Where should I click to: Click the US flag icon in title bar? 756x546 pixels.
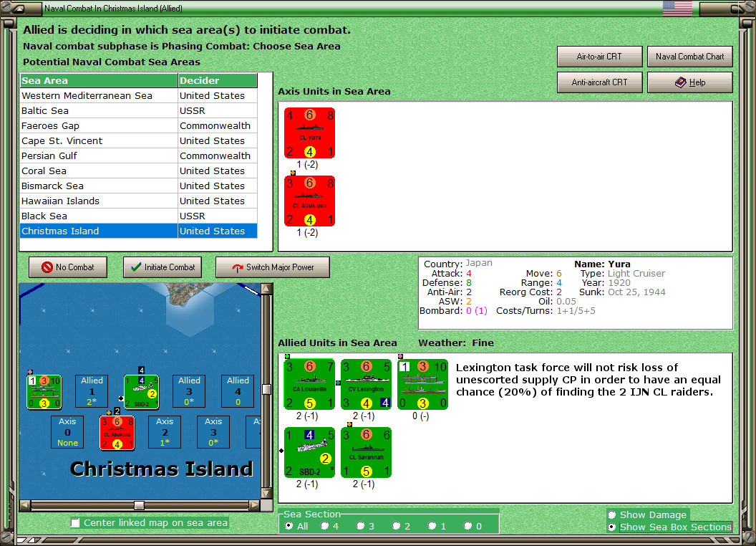click(677, 8)
